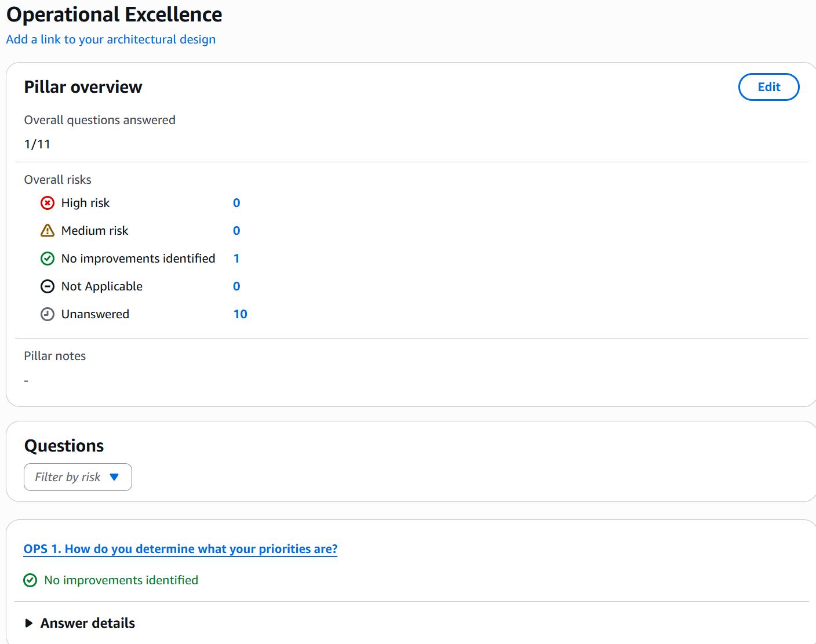Screen dimensions: 816x644
Task: Open OPS 1 priorities question link
Action: (180, 549)
